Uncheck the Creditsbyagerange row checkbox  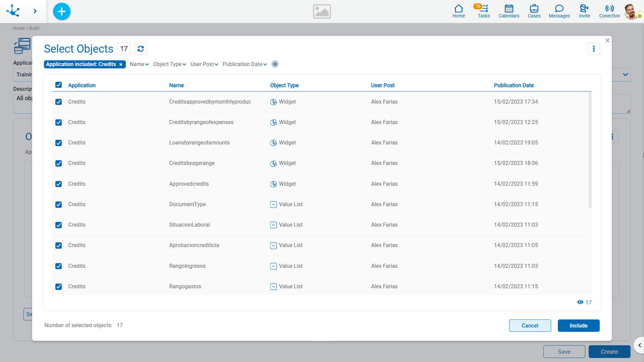pyautogui.click(x=59, y=163)
